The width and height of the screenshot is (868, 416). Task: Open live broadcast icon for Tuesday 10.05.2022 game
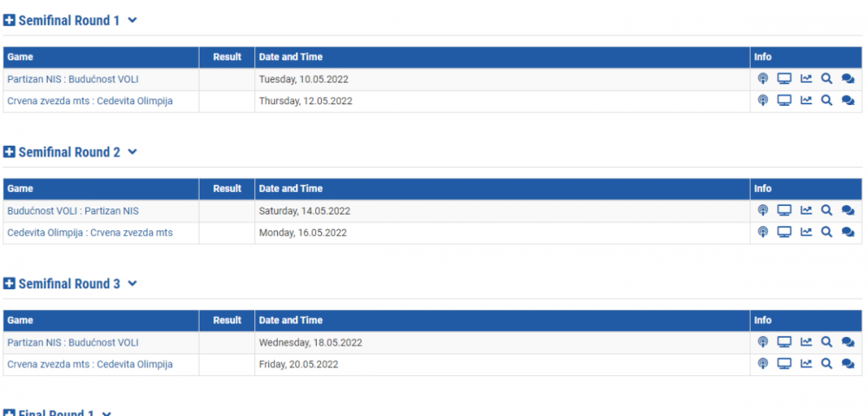[763, 79]
